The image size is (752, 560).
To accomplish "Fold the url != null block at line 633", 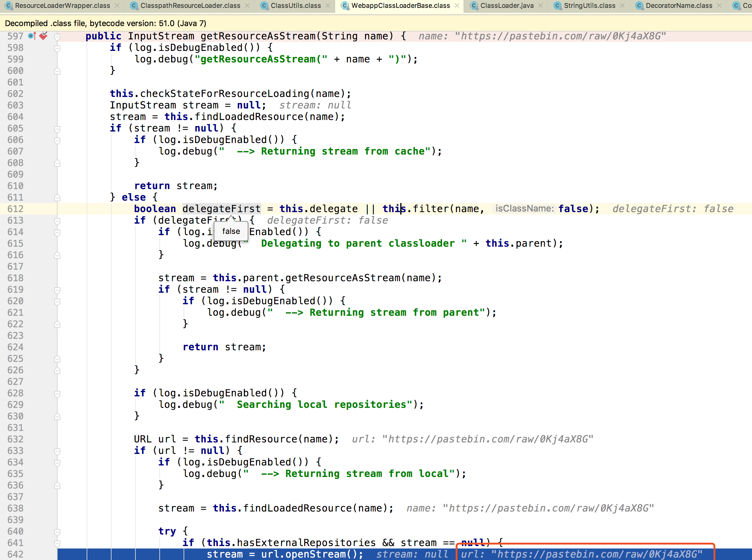I will point(57,452).
